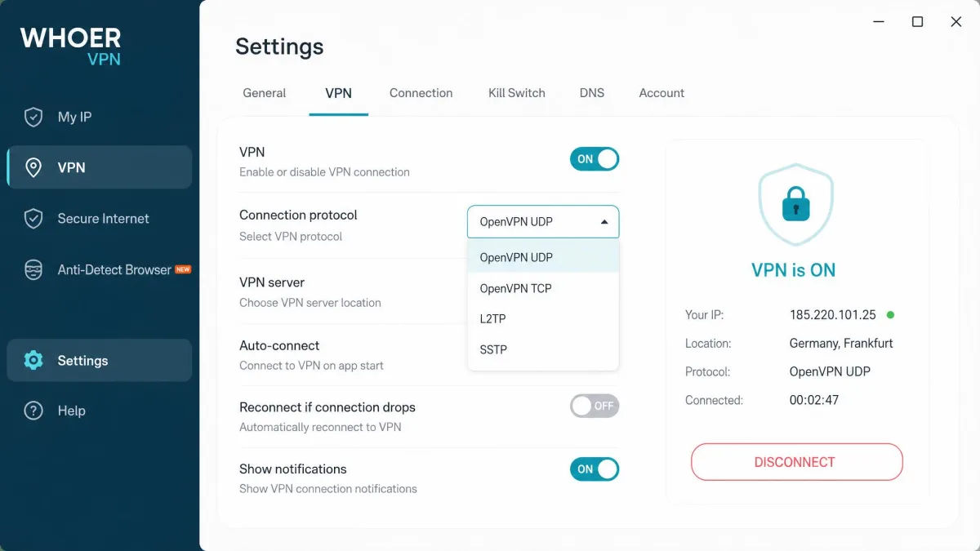
Task: Click the DISCONNECT button
Action: click(x=796, y=462)
